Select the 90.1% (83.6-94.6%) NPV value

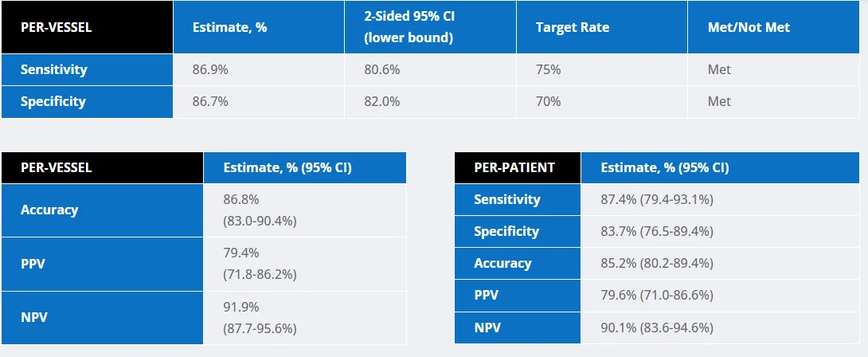(656, 327)
